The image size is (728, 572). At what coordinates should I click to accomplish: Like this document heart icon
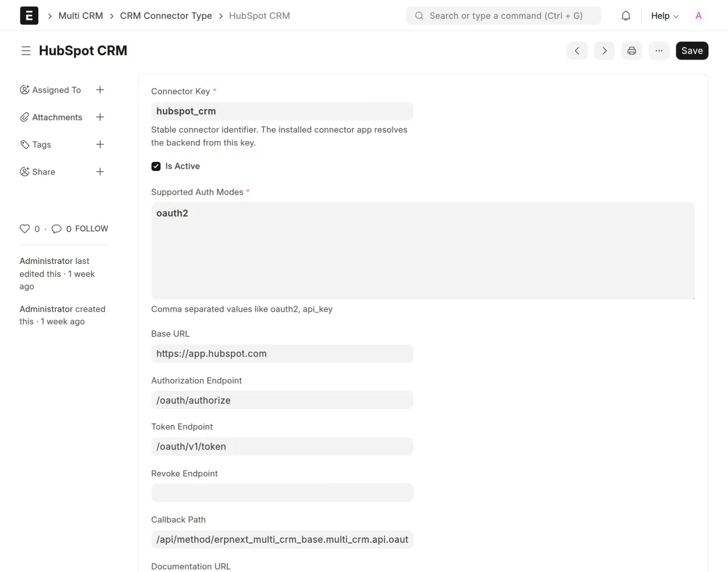point(25,229)
